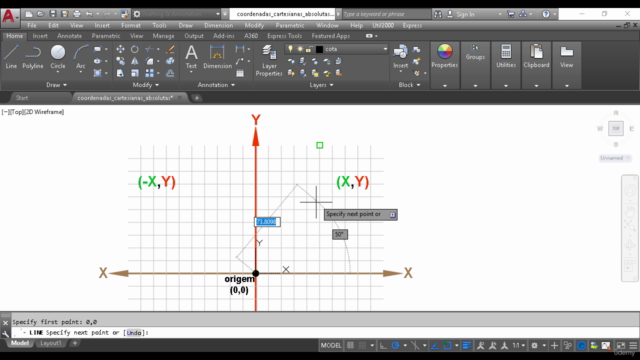Click the black layer color swatch
This screenshot has width=640, height=360.
click(319, 49)
